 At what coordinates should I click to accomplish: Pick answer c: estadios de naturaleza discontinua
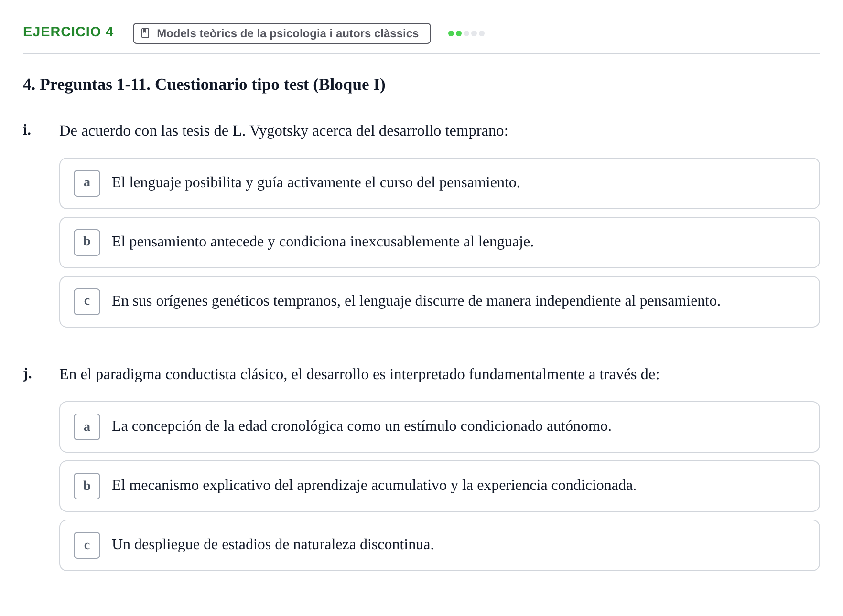coord(439,545)
